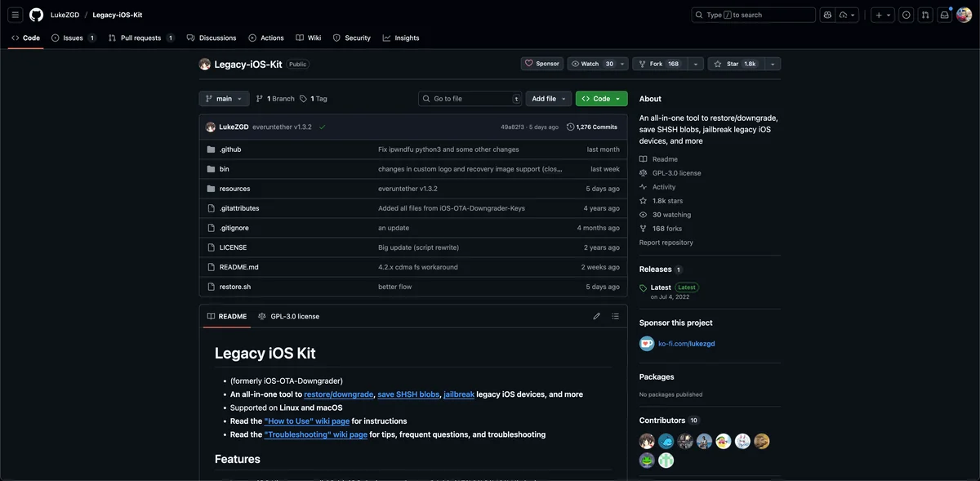980x481 pixels.
Task: Click the LukeZGD avatar in the latest commit row
Action: 211,127
